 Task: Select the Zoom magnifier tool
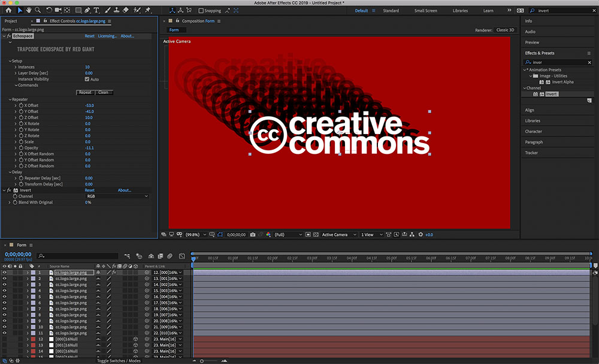point(38,10)
